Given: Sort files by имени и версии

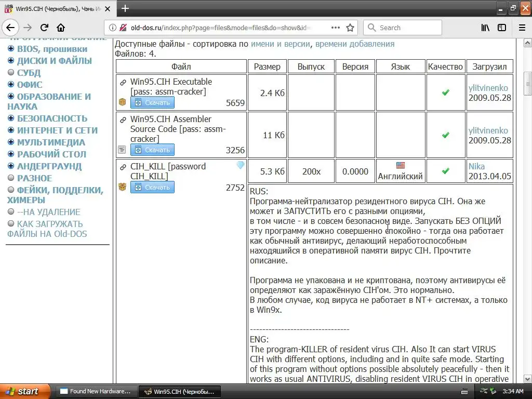Looking at the screenshot, I should (x=280, y=44).
